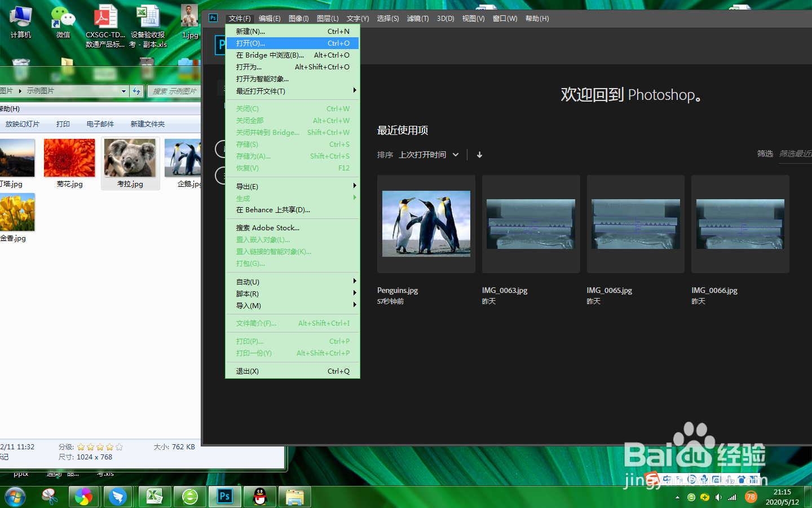Open the 视图(V) menu

coord(473,19)
